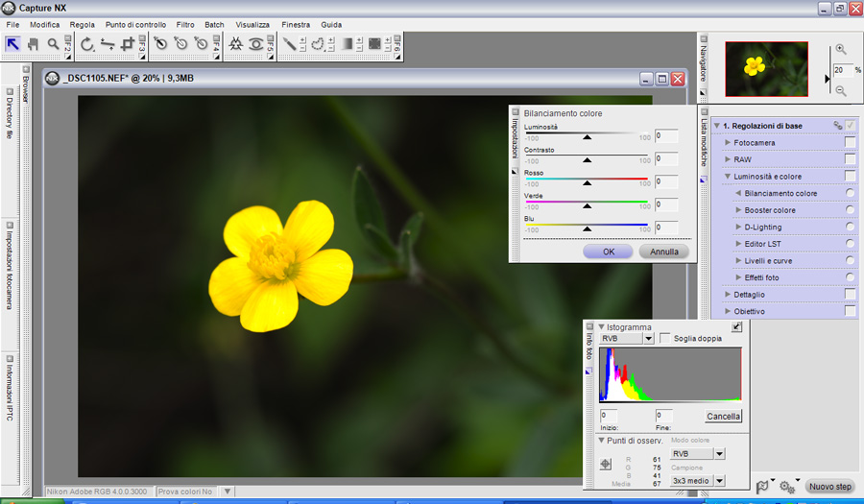Toggle the Regolazioni di base step checkbox
This screenshot has width=864, height=504.
point(851,126)
